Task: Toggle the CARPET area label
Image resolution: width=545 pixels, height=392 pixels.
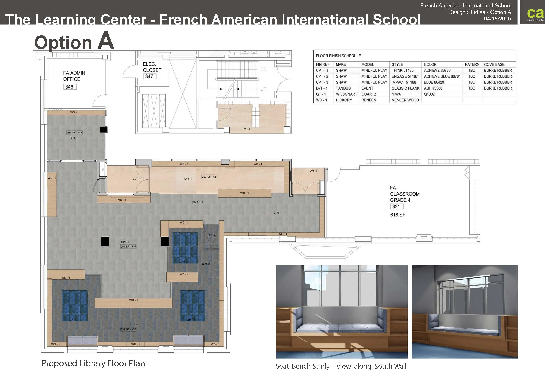Action: 197,202
